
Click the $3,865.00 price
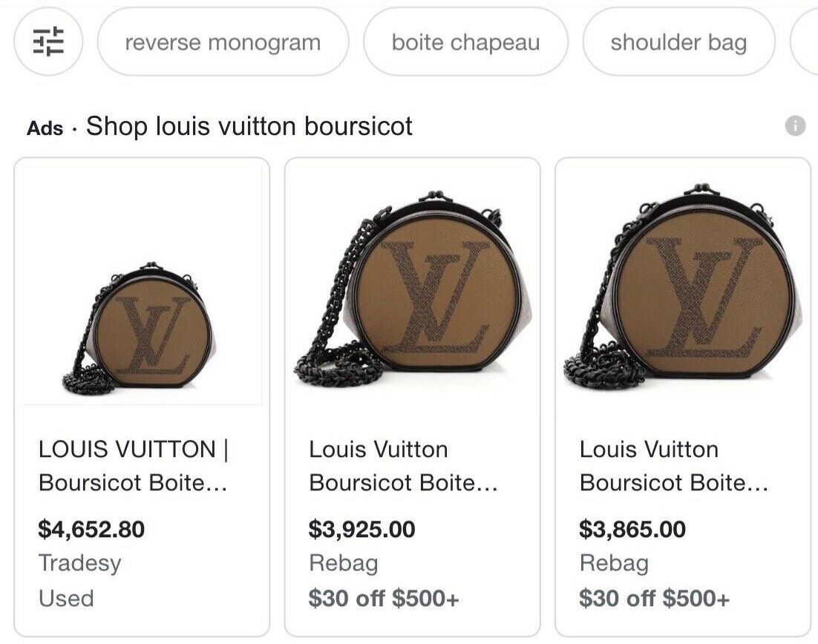pyautogui.click(x=632, y=529)
